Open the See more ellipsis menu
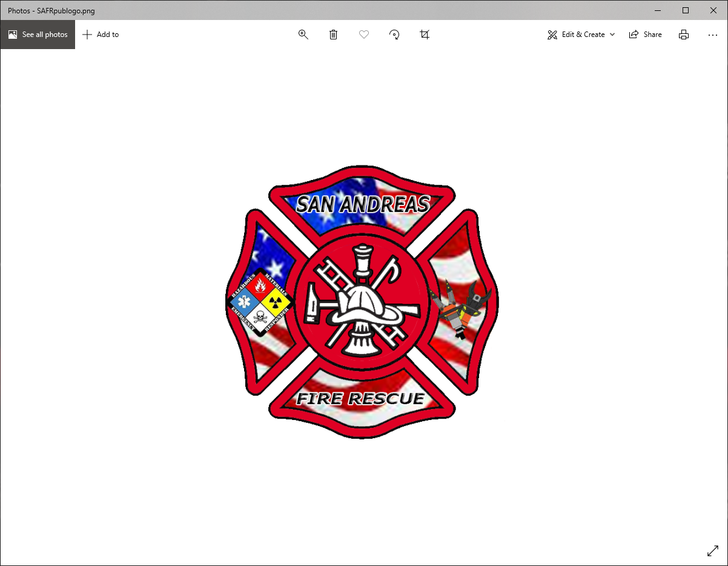The width and height of the screenshot is (728, 566). coord(713,35)
